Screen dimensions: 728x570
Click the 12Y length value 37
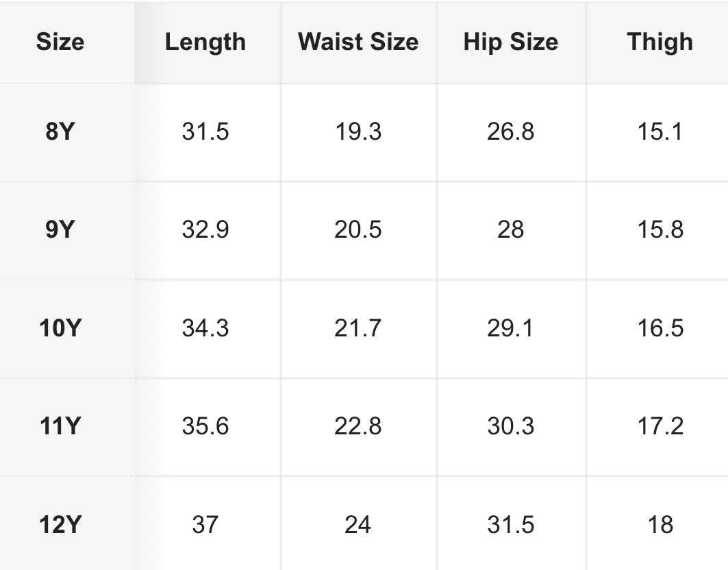(x=205, y=525)
